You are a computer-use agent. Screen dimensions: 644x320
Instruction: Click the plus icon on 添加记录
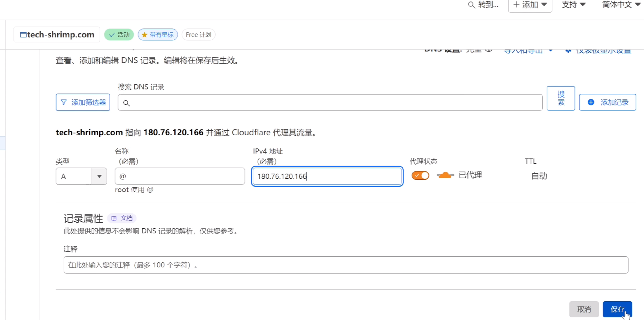pyautogui.click(x=591, y=102)
